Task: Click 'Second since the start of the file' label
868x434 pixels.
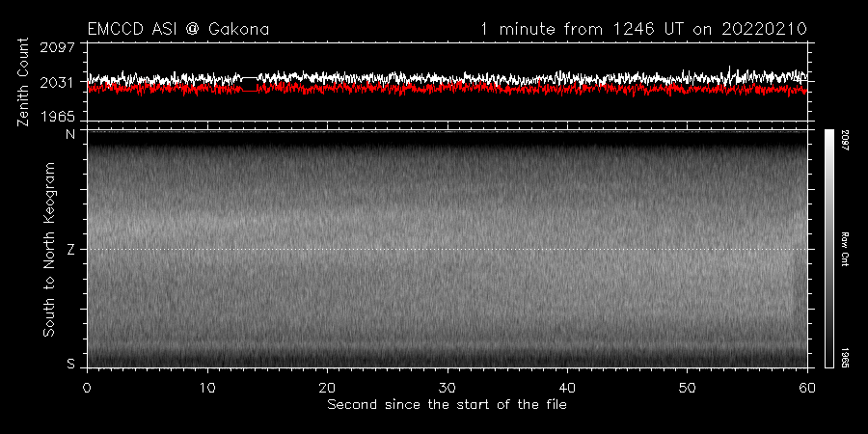Action: tap(447, 405)
